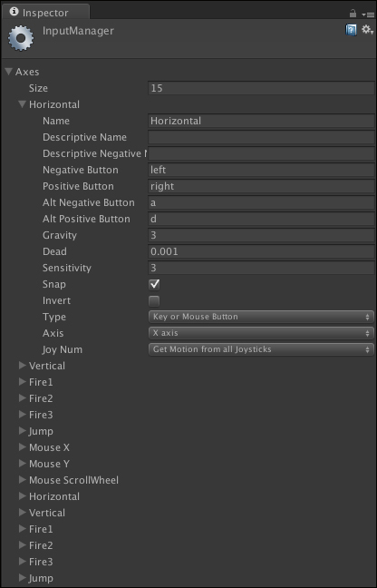Enable the Snap checkbox

154,285
